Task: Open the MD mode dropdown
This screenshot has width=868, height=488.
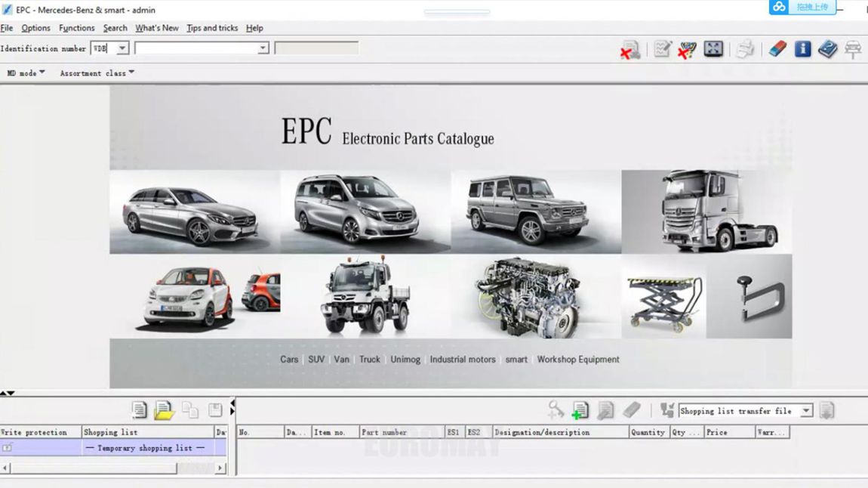Action: (x=26, y=73)
